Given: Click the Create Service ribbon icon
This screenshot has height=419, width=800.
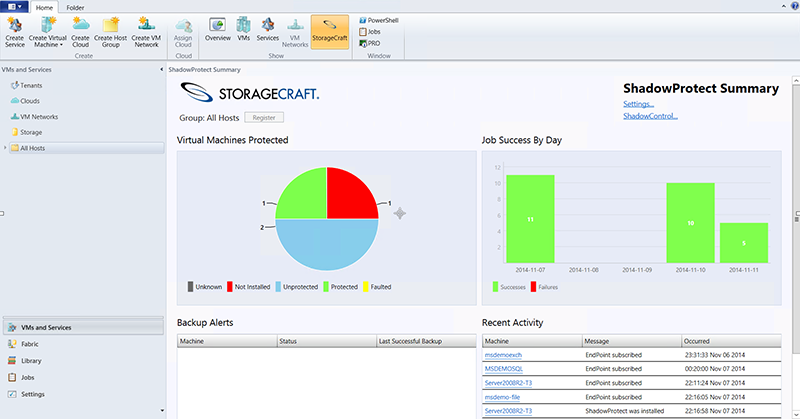Looking at the screenshot, I should 15,32.
